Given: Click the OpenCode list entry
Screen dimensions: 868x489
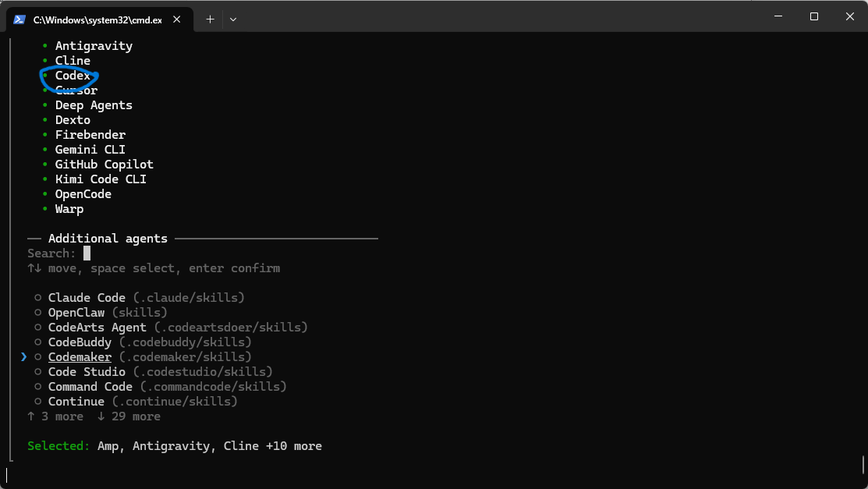Looking at the screenshot, I should point(83,194).
